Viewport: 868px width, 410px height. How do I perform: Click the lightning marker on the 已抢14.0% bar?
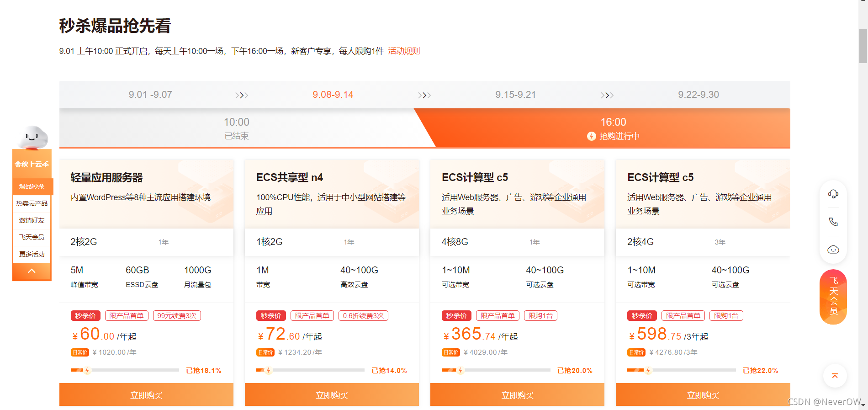coord(269,370)
